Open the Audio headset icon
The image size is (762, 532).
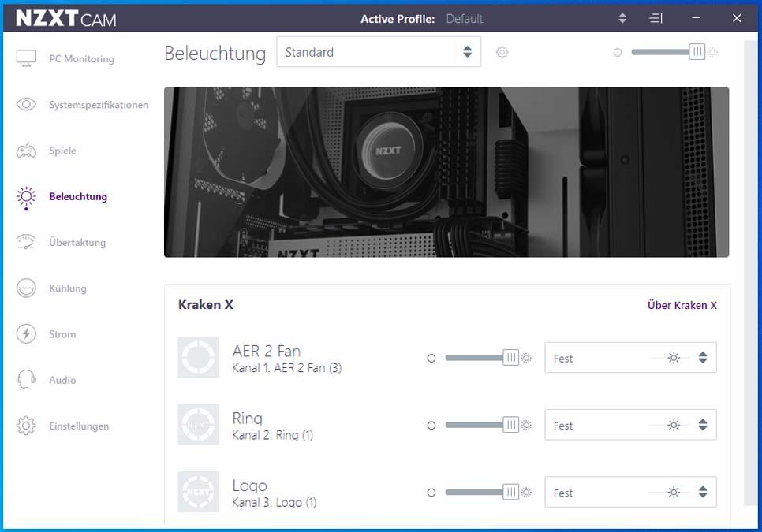(26, 380)
